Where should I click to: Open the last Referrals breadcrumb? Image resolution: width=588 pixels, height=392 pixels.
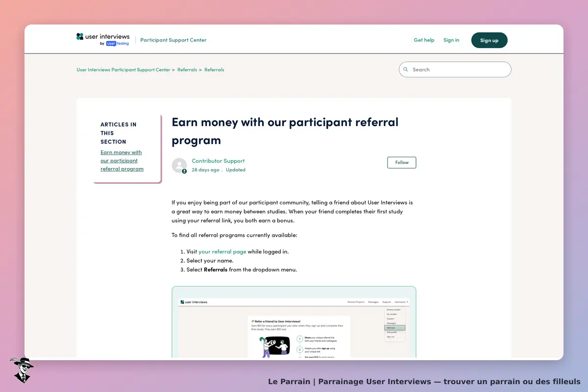tap(214, 70)
